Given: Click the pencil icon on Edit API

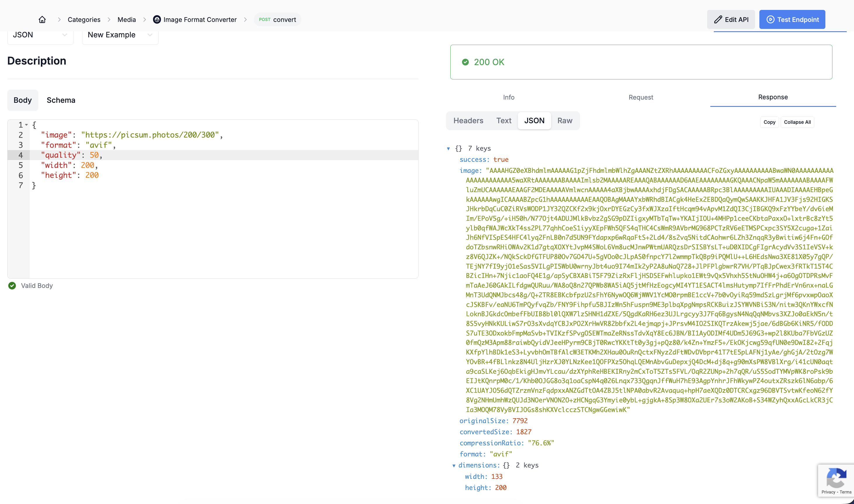Looking at the screenshot, I should (718, 20).
